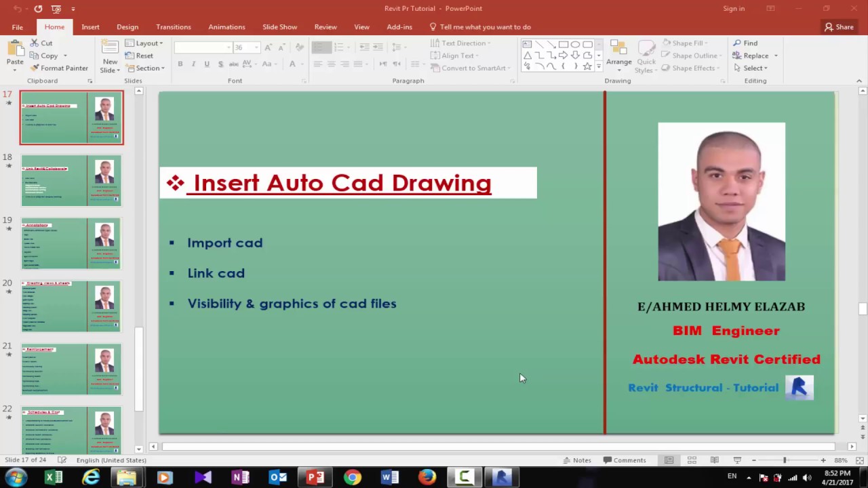Switch to the Insert tab
Screen dimensions: 868x488
90,27
